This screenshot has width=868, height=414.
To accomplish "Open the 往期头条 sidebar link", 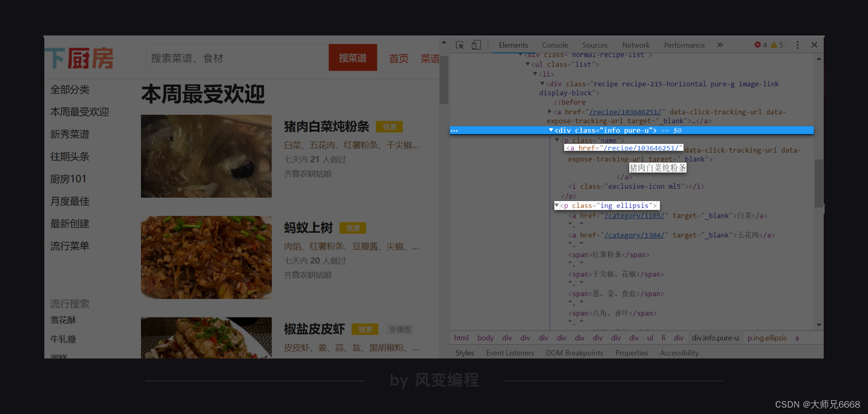I will click(70, 157).
